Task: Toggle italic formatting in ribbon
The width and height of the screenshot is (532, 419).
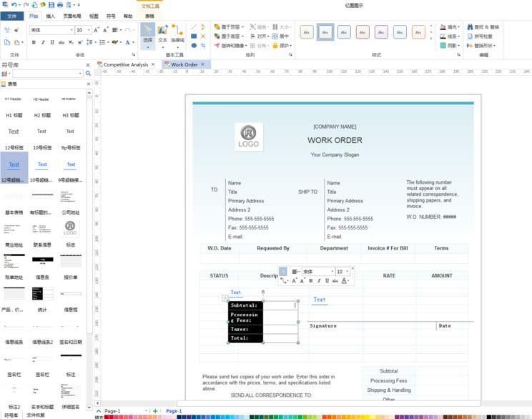Action: point(43,43)
